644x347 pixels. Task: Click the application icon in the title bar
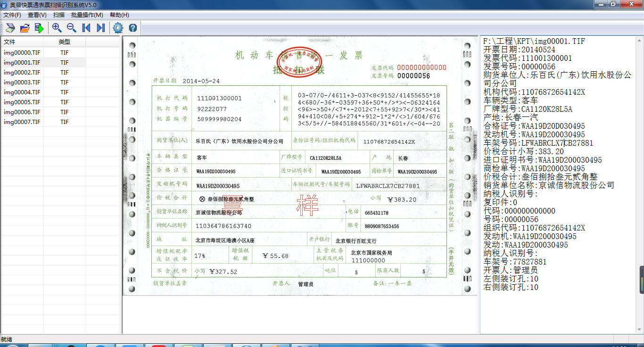[4, 4]
